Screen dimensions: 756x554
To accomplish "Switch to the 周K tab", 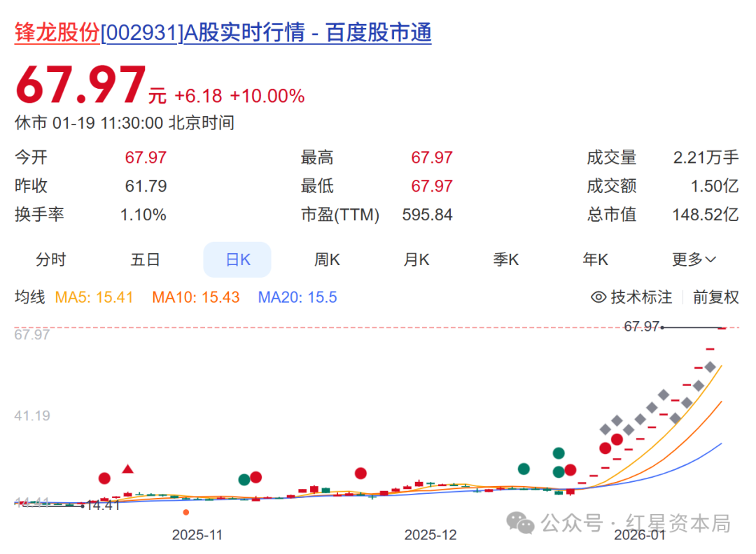I will (x=327, y=260).
